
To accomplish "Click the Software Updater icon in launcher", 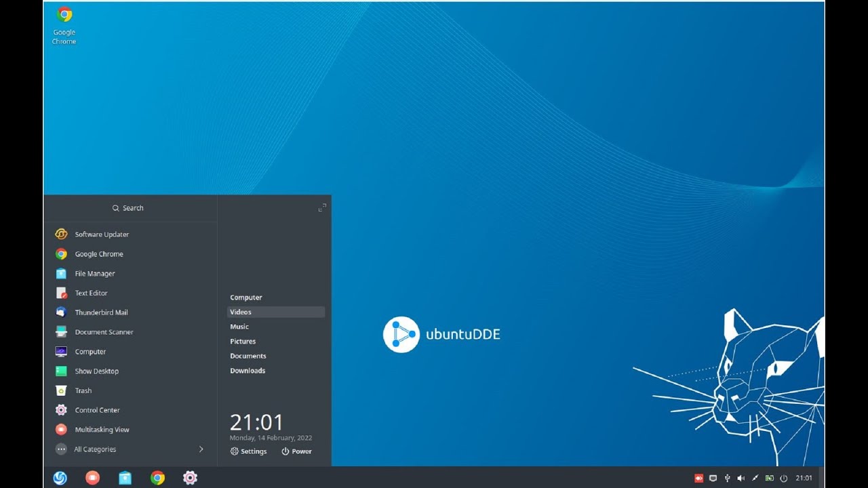I will (61, 234).
